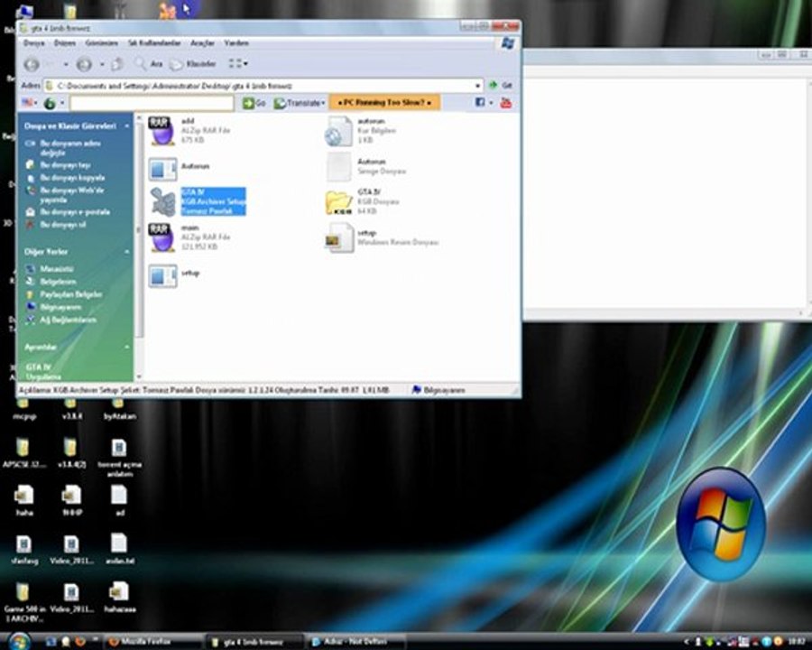This screenshot has height=650, width=812.
Task: Click the green toolbar logo icon
Action: pos(50,103)
